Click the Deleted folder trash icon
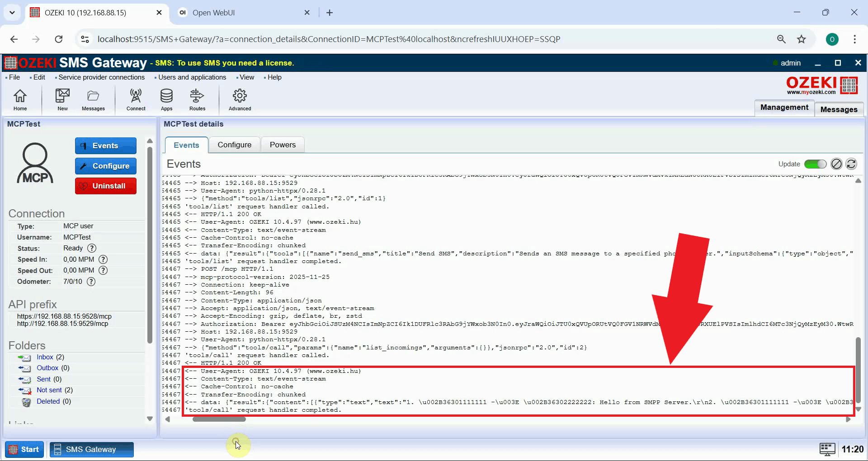The image size is (868, 461). click(x=26, y=402)
